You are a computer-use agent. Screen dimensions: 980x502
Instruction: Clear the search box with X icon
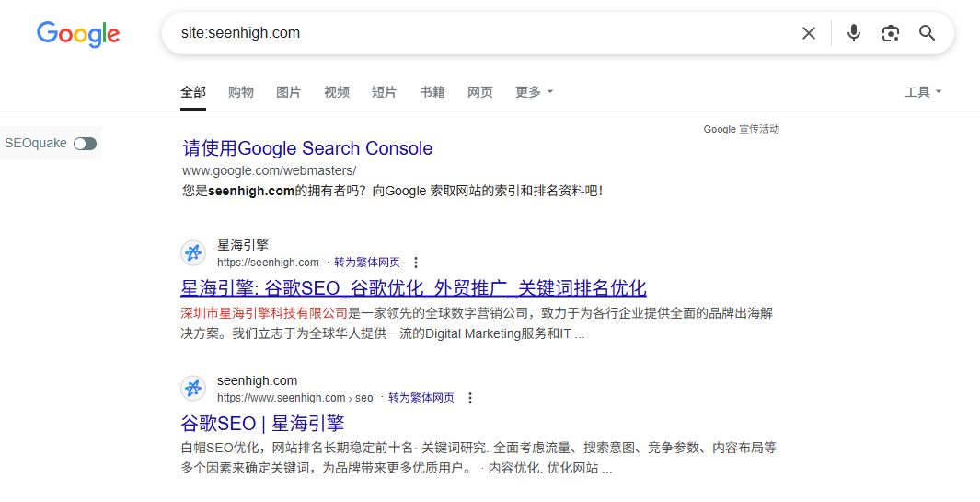(808, 34)
